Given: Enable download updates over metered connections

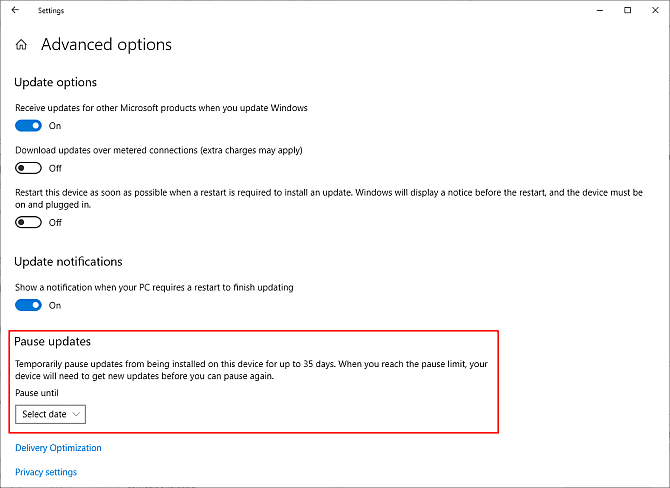Looking at the screenshot, I should coord(28,168).
